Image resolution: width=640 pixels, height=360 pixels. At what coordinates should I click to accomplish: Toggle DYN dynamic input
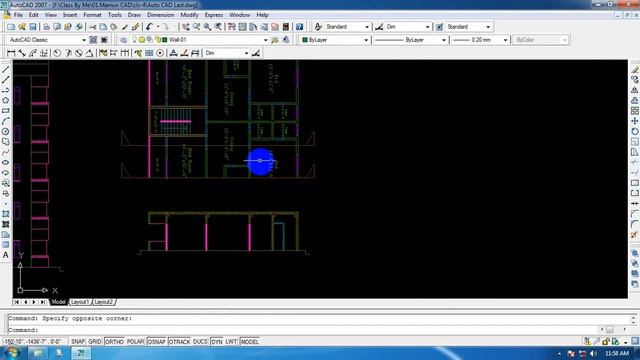coord(217,342)
